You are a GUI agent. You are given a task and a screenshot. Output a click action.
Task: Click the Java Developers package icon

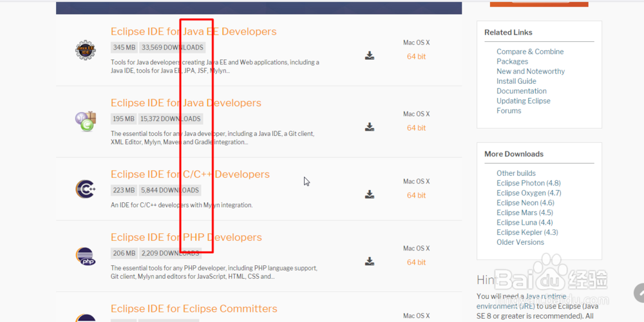point(86,122)
